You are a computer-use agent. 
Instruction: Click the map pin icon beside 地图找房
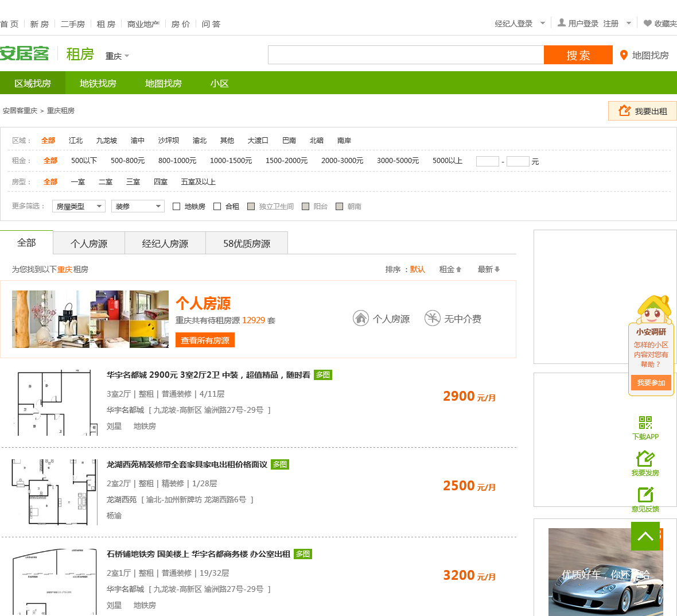click(624, 55)
